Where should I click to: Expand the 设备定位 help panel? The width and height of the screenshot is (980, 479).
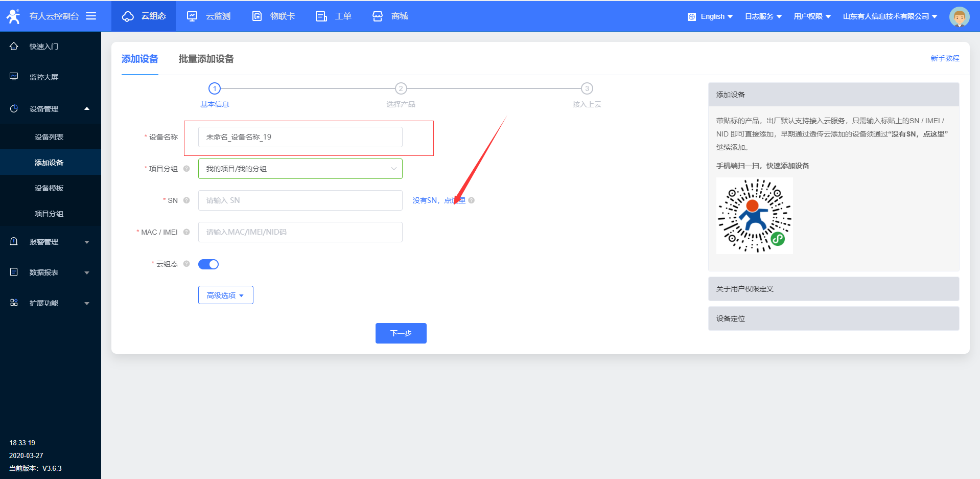point(833,318)
